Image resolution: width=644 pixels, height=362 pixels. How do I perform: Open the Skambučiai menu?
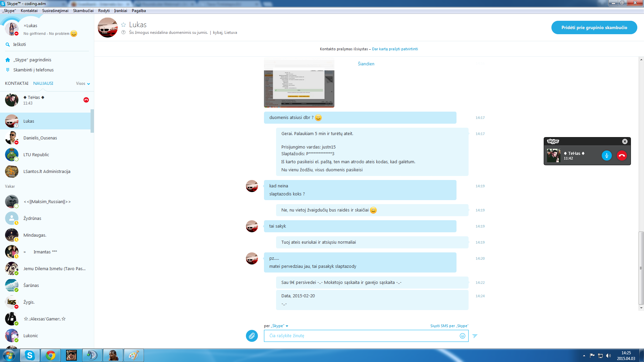(x=83, y=11)
